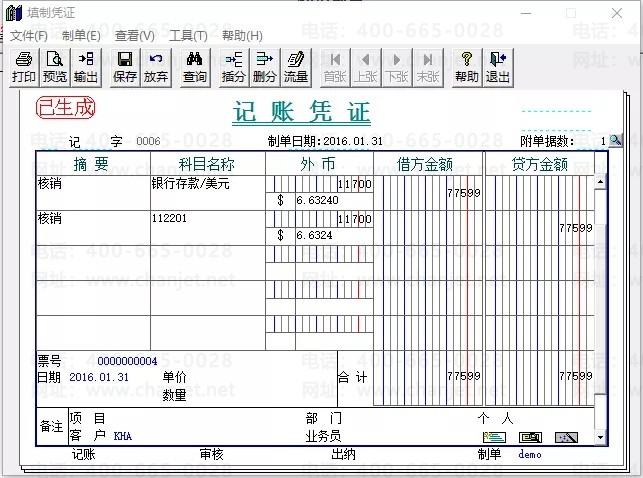Exit via the 退出 toolbar icon
This screenshot has height=478, width=643.
[x=497, y=68]
